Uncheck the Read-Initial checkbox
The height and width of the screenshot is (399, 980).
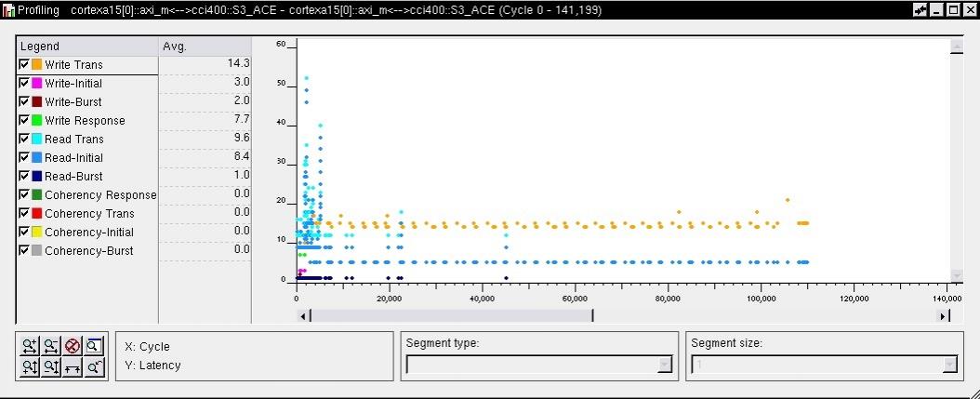click(24, 157)
